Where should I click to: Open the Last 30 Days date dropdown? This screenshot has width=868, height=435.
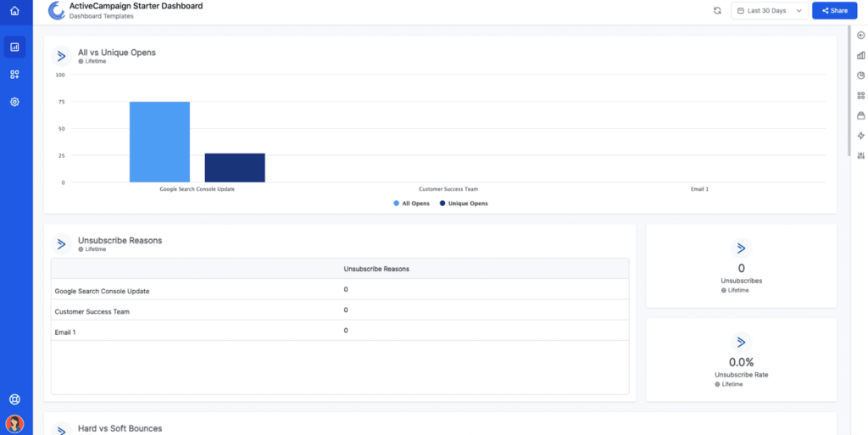tap(768, 11)
